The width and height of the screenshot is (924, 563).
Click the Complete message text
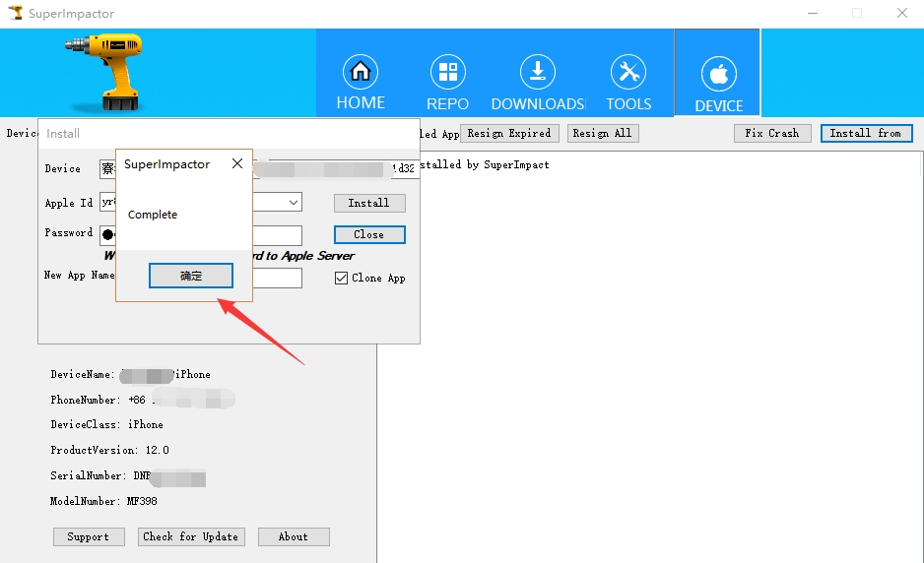coord(153,215)
